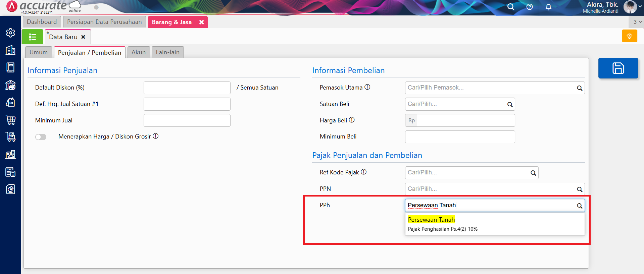Click the blue save disk button
Screen dimensions: 644x274
(618, 68)
